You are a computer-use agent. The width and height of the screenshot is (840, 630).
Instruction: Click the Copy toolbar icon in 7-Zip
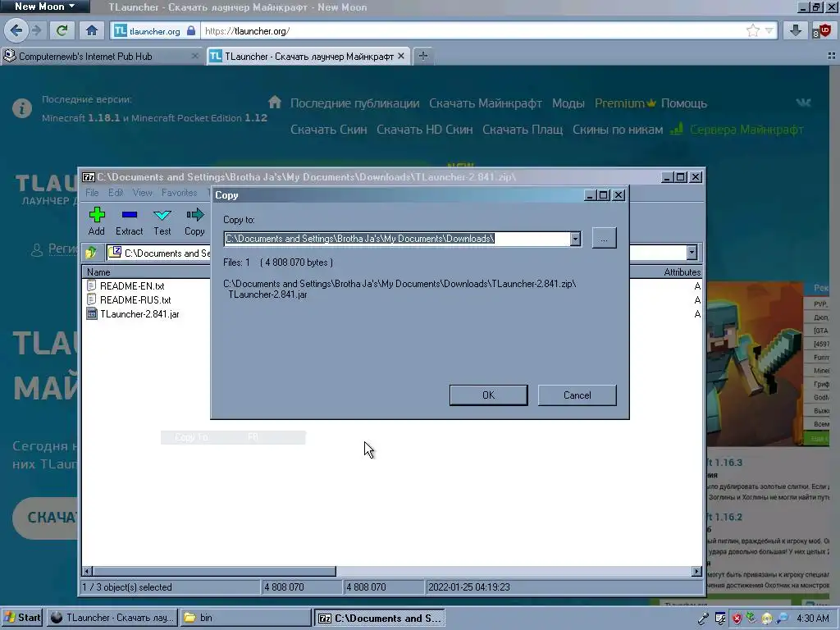pyautogui.click(x=194, y=221)
